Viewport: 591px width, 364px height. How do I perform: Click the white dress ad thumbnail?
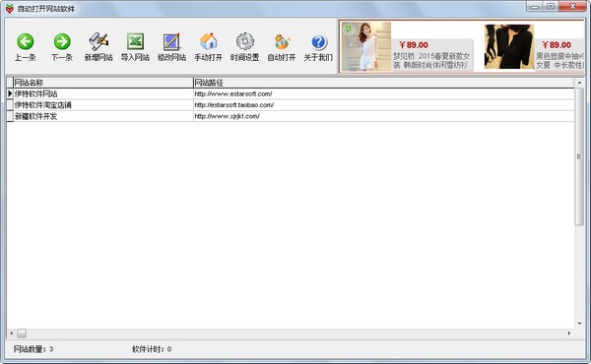(366, 46)
